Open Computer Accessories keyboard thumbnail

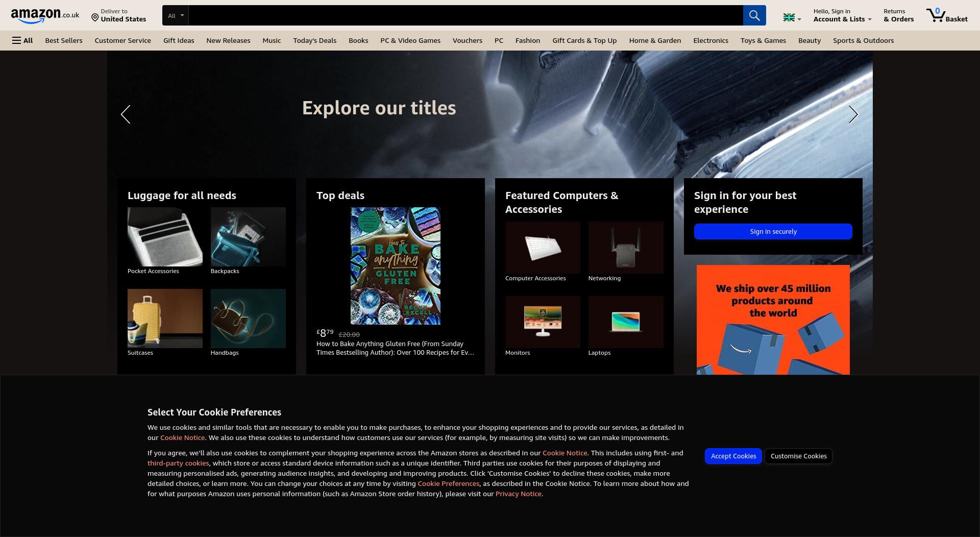tap(543, 248)
